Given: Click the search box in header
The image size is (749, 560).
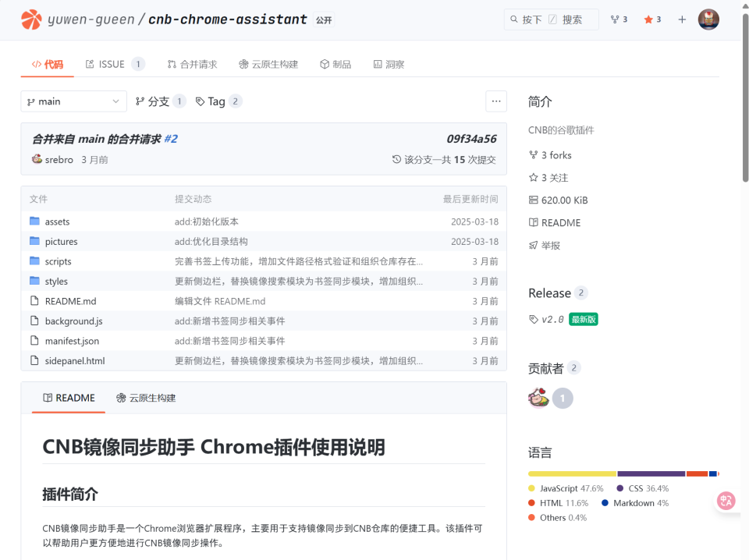Looking at the screenshot, I should tap(552, 19).
